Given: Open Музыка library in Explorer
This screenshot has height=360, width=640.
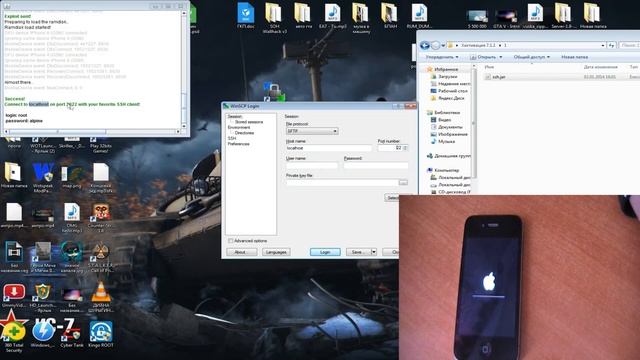Looking at the screenshot, I should [443, 141].
